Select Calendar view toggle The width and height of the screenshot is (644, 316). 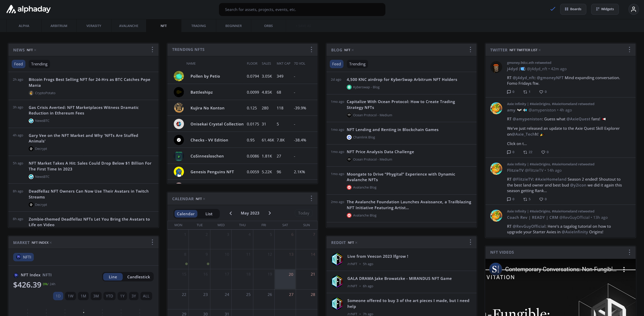coord(186,214)
